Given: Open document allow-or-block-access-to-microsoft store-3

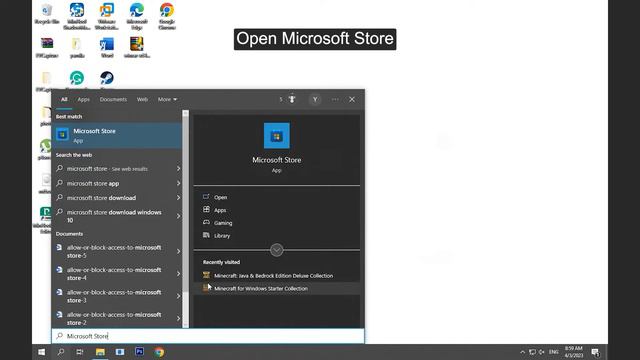Looking at the screenshot, I should tap(114, 296).
